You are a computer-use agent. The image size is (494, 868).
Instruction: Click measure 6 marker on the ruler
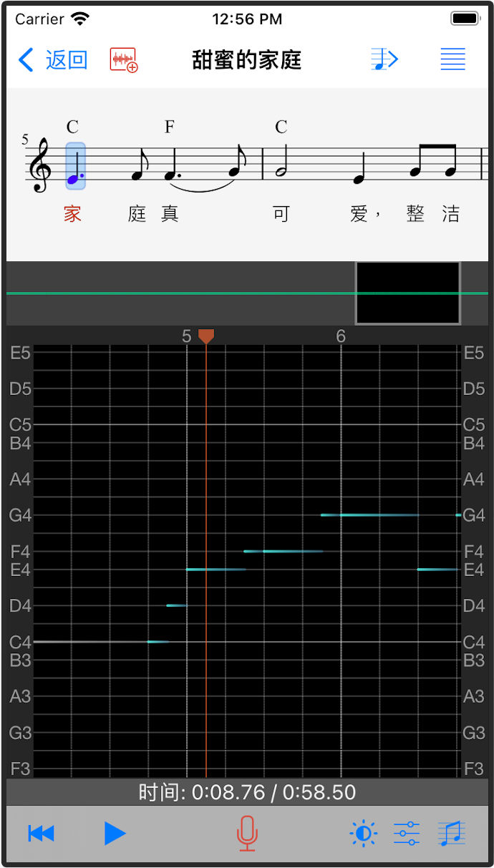341,336
